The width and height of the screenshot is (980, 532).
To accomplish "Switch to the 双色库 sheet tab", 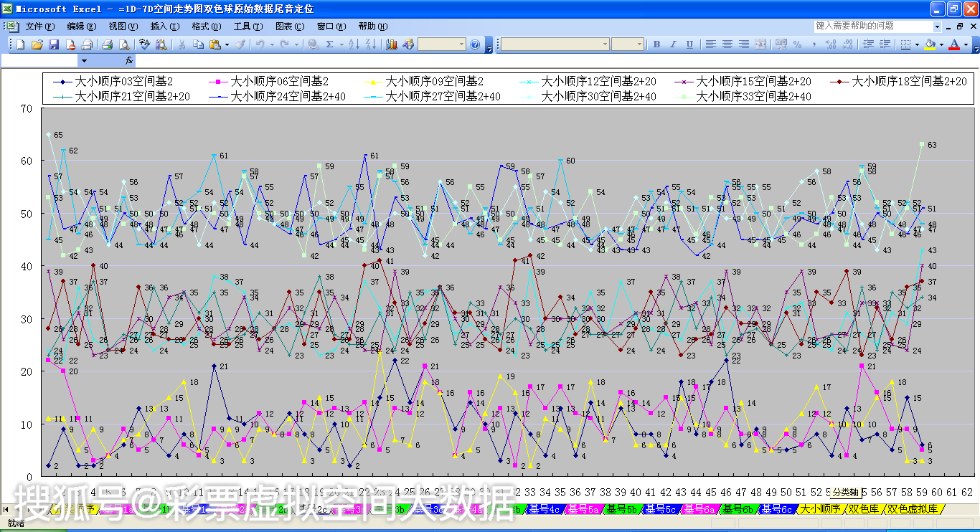I will coord(863,509).
